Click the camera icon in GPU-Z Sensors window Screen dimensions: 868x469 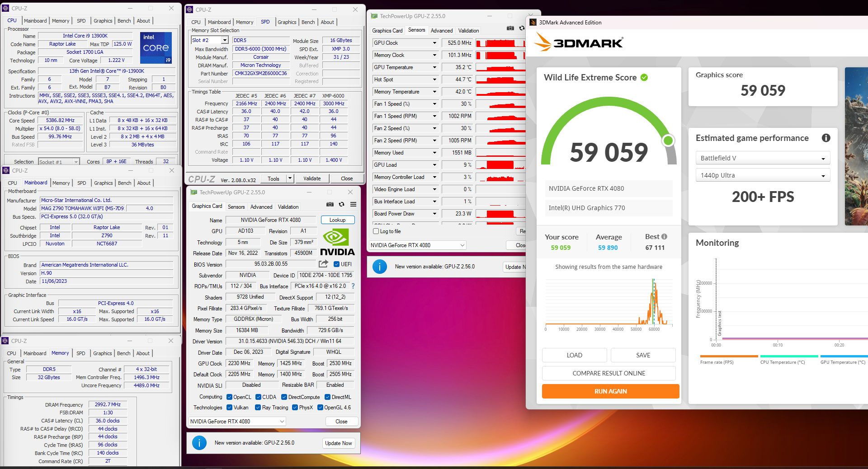coord(510,28)
